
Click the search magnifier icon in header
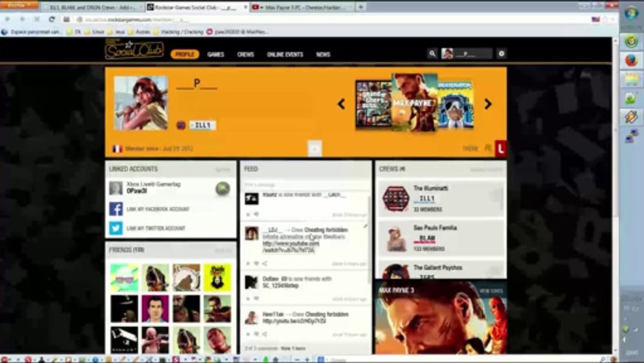coord(432,53)
